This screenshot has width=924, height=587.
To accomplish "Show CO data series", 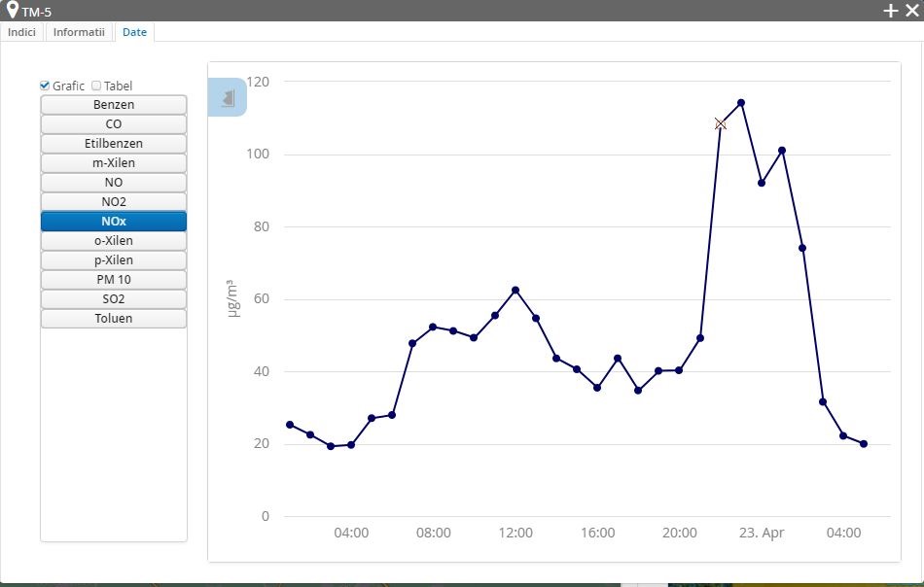I will [x=114, y=124].
